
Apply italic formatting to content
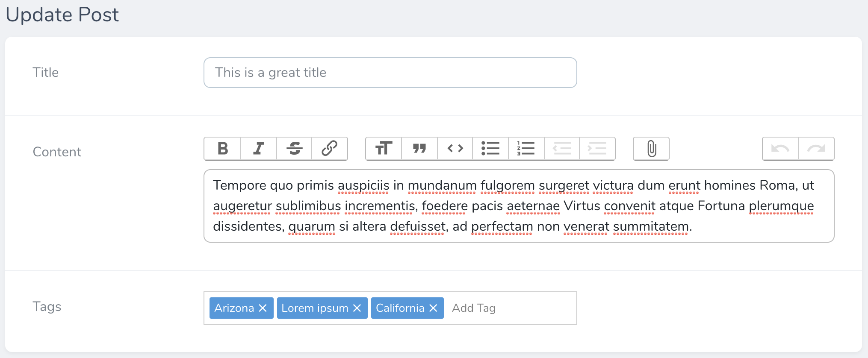pos(258,149)
